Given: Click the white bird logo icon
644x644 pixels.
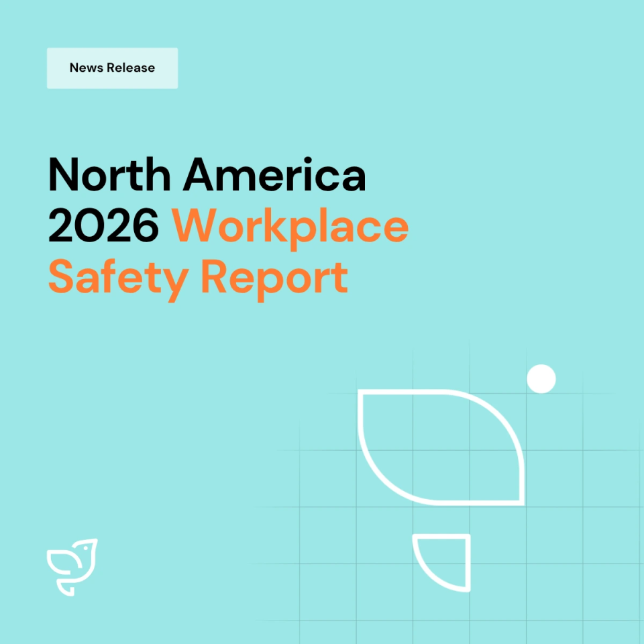Looking at the screenshot, I should click(72, 566).
